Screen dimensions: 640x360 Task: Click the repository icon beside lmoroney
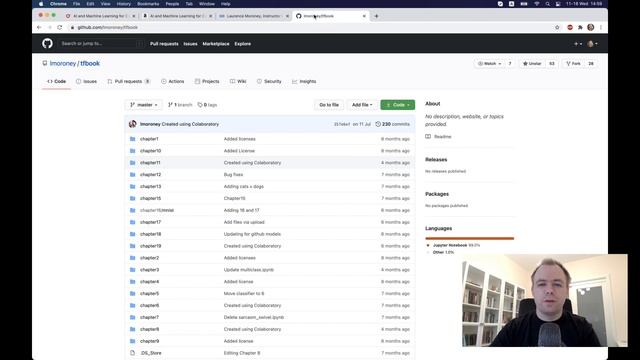click(x=44, y=63)
